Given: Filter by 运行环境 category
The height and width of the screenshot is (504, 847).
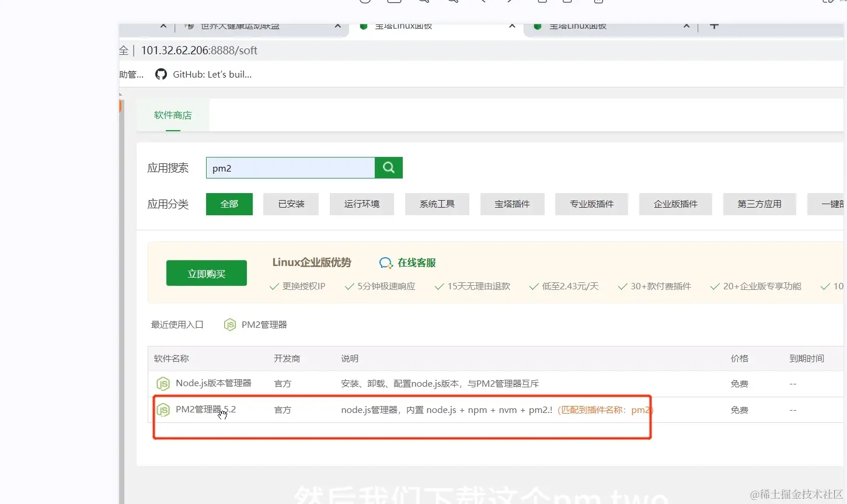Looking at the screenshot, I should coord(361,204).
